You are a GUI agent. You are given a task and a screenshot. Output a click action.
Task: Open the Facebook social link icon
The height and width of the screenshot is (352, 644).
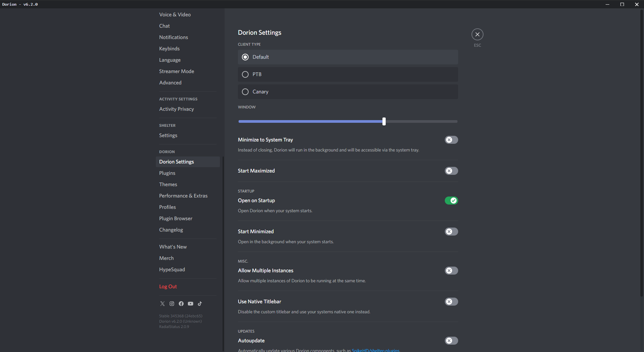pyautogui.click(x=181, y=304)
